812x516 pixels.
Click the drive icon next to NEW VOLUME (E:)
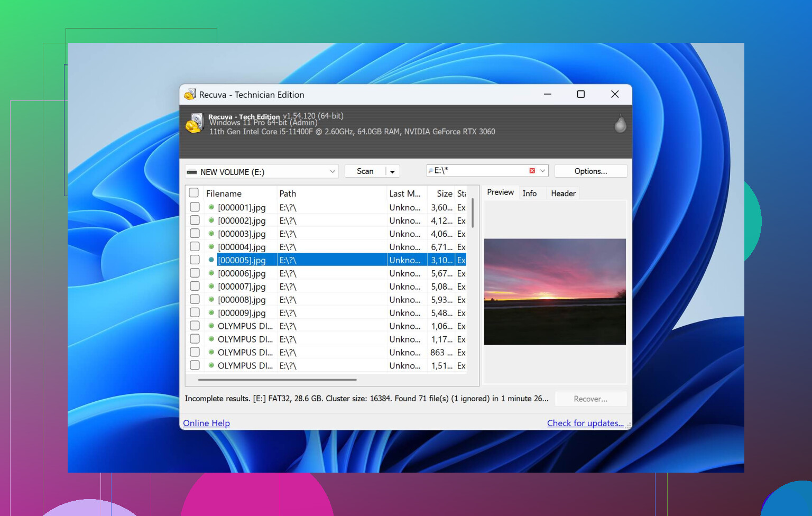(x=192, y=172)
